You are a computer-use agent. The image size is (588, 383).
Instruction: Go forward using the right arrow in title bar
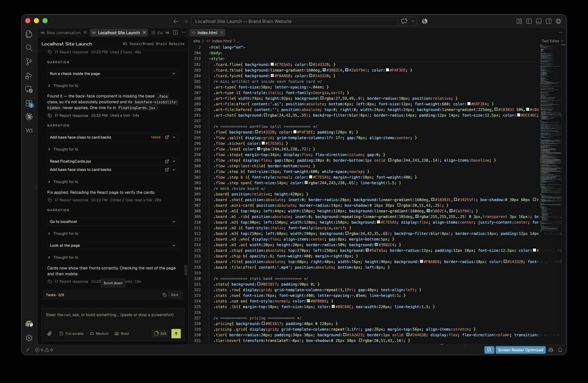[x=186, y=21]
